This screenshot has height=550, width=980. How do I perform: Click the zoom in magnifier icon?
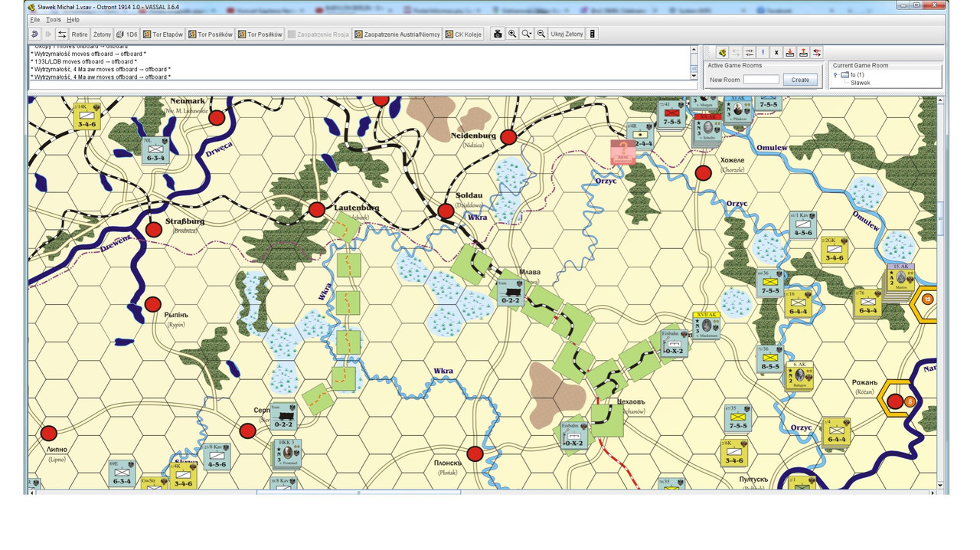tap(512, 34)
